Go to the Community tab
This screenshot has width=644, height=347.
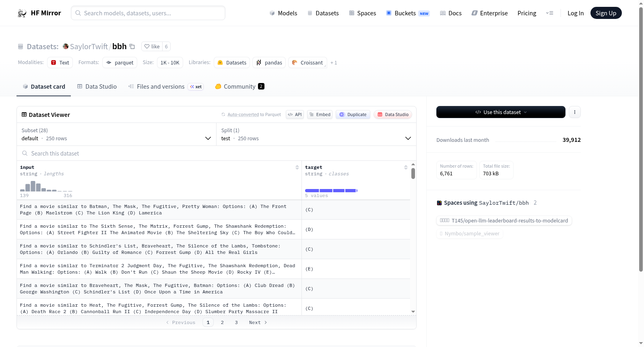pyautogui.click(x=239, y=87)
